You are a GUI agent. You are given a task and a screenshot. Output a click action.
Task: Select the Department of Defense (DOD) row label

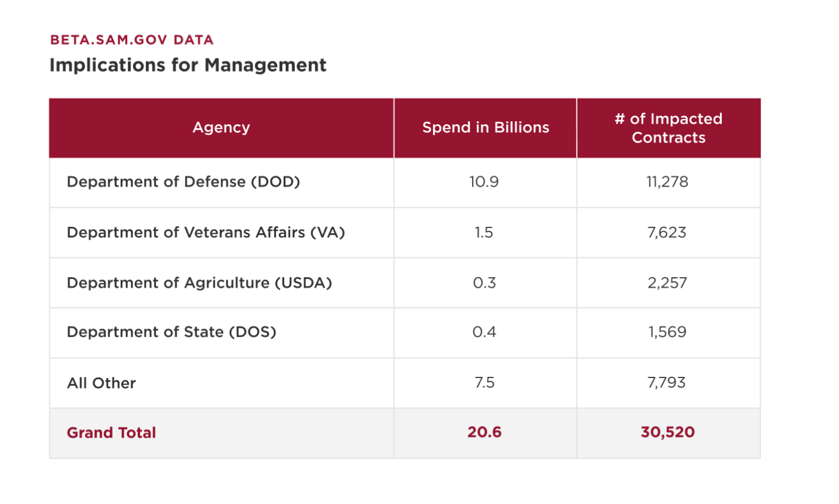[x=183, y=182]
